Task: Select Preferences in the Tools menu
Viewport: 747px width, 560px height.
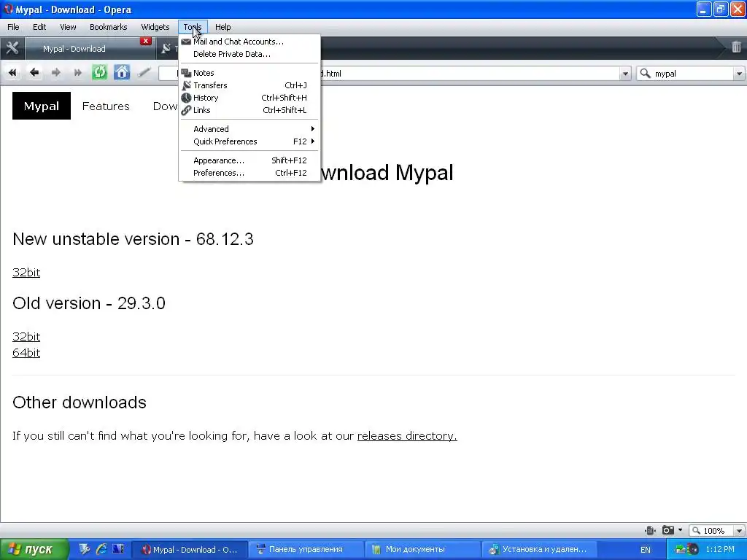Action: coord(249,173)
